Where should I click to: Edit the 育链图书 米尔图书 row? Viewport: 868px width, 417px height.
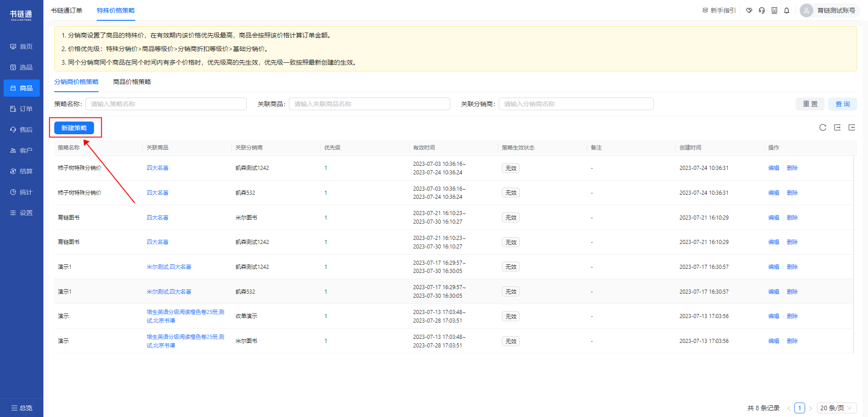774,218
